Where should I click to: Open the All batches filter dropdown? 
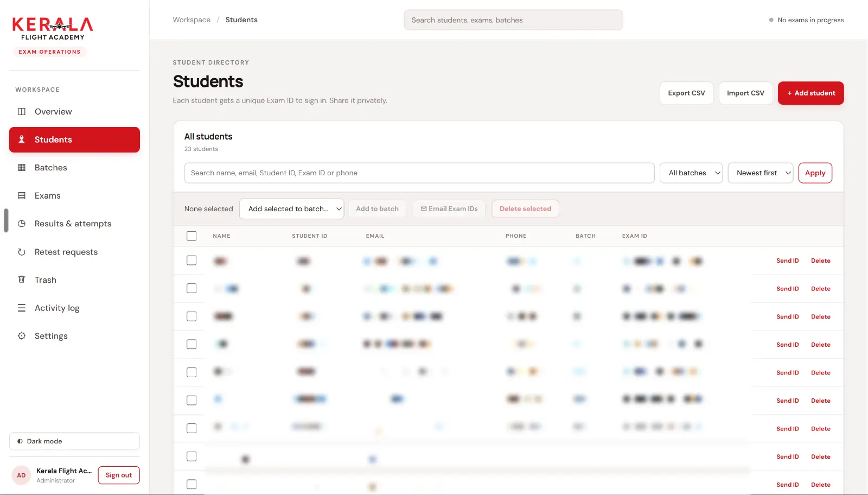click(x=691, y=173)
